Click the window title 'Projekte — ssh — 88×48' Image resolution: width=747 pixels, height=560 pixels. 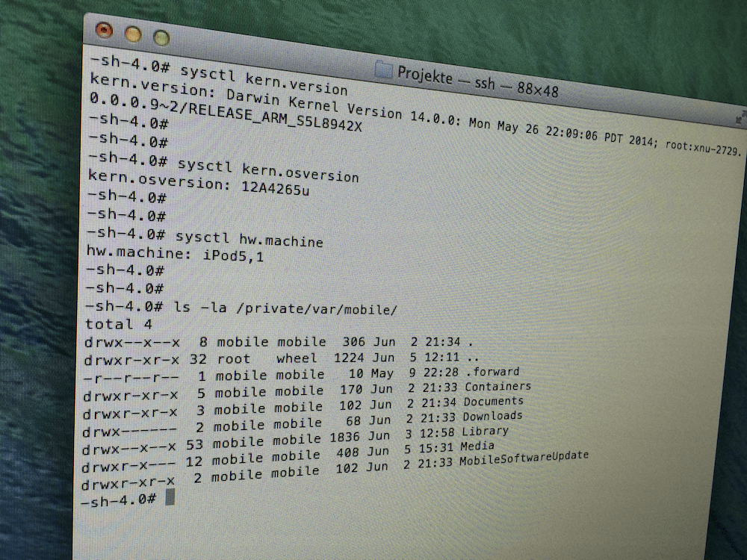pos(477,81)
